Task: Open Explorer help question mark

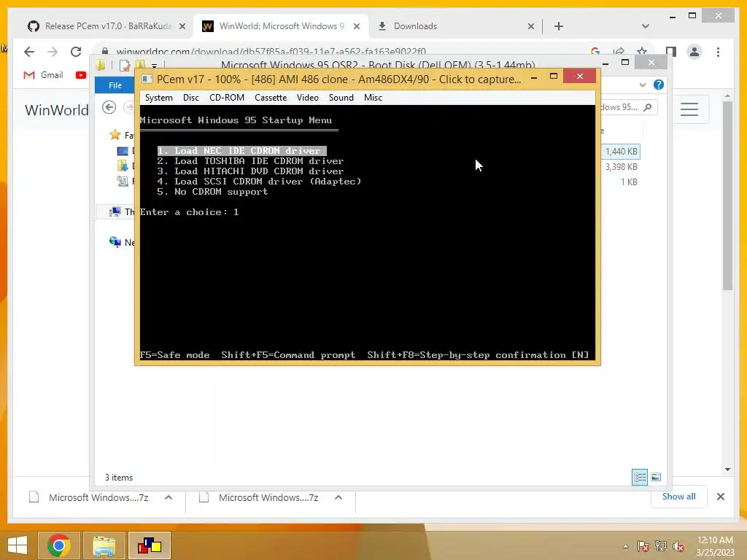Action: point(659,85)
